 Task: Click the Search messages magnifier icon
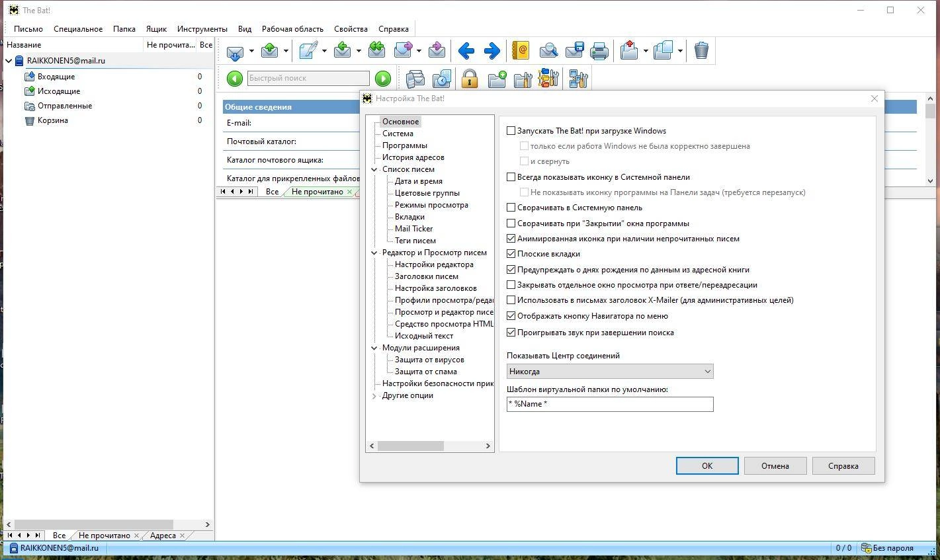548,51
